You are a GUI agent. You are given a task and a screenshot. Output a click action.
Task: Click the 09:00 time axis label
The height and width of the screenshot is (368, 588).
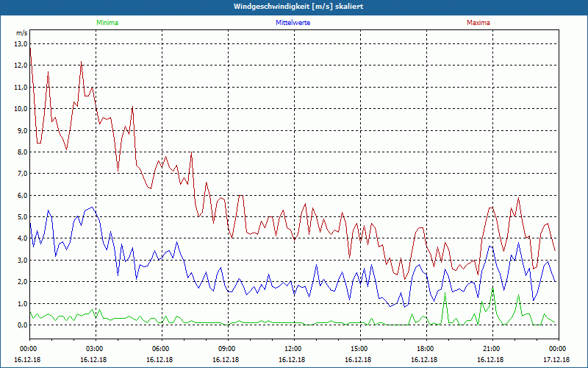(228, 349)
